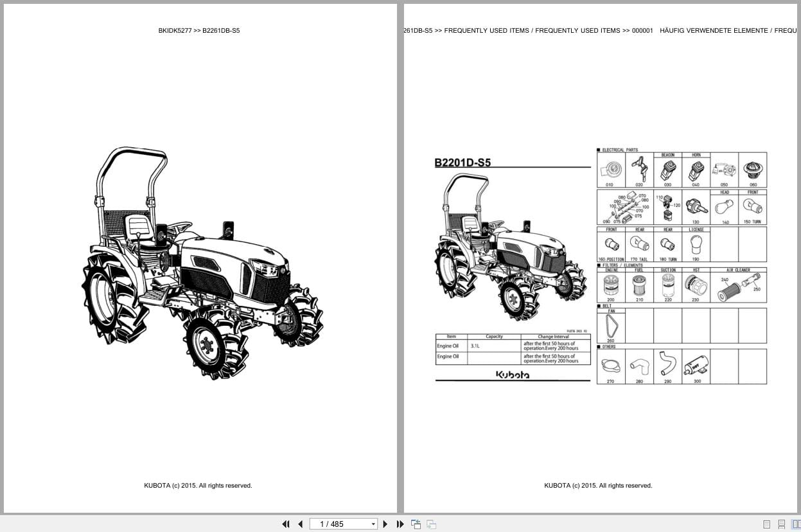Select electrical part 050 illustration
This screenshot has width=801, height=532.
(724, 171)
